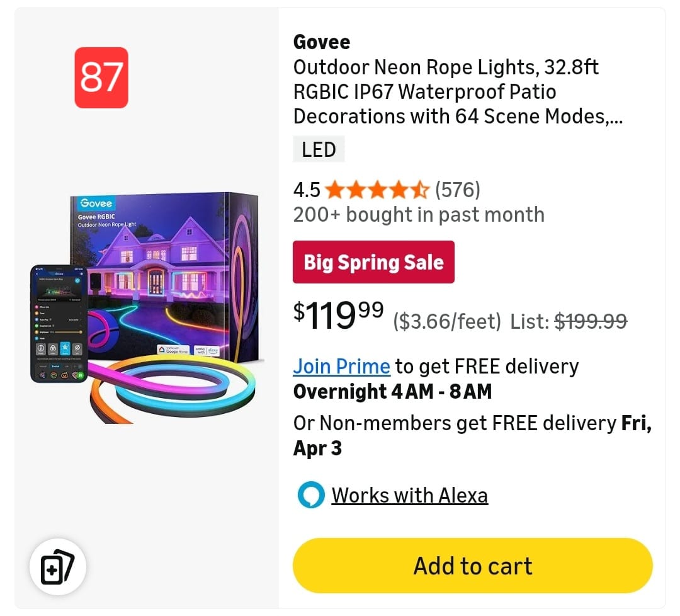Click the orange star rating icons
Viewport: 680px width, 616px height.
click(x=377, y=190)
